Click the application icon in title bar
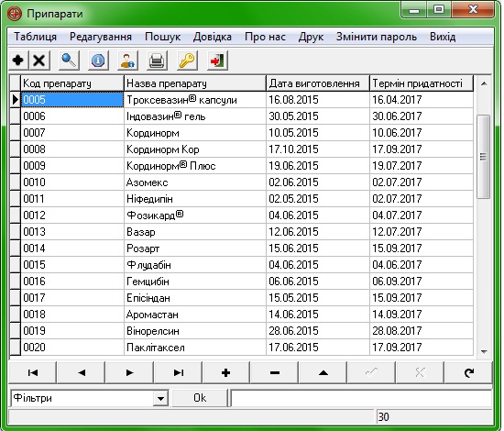 click(x=15, y=14)
